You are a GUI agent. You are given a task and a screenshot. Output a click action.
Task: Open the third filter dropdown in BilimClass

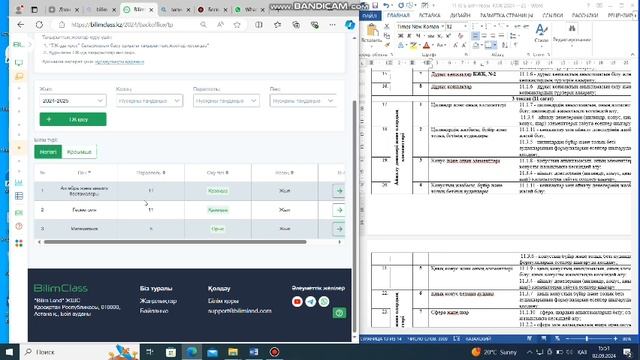coord(226,101)
